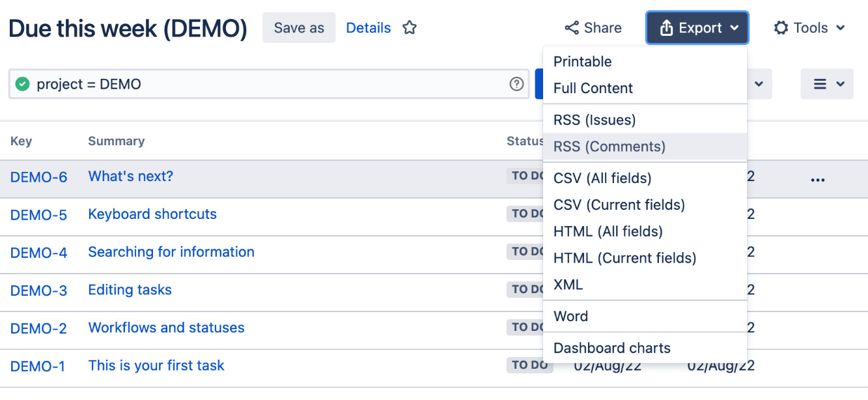Click the help question mark in the search bar
Image resolution: width=868 pixels, height=400 pixels.
(x=516, y=83)
